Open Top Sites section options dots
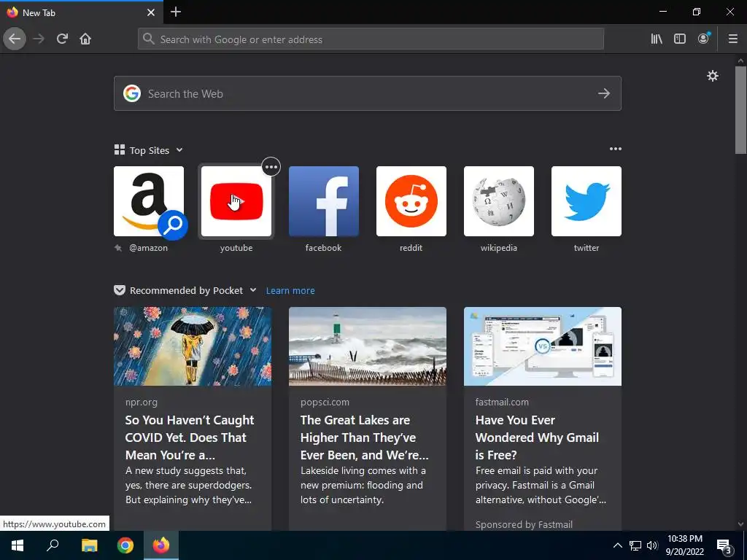The width and height of the screenshot is (747, 560). click(616, 149)
